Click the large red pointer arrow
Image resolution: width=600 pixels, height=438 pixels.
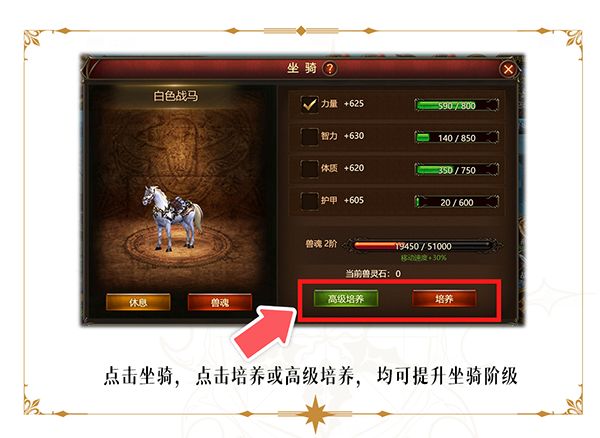pos(266,332)
